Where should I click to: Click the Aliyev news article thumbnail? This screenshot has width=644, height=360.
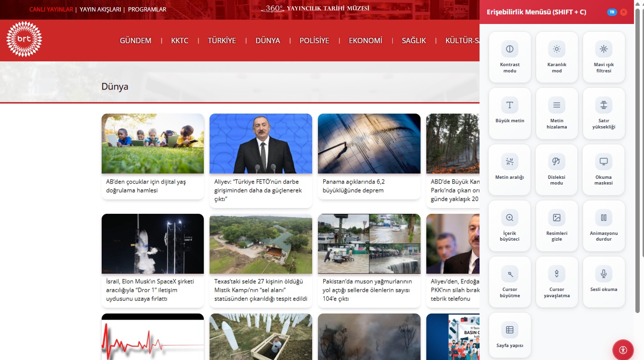coord(261,143)
